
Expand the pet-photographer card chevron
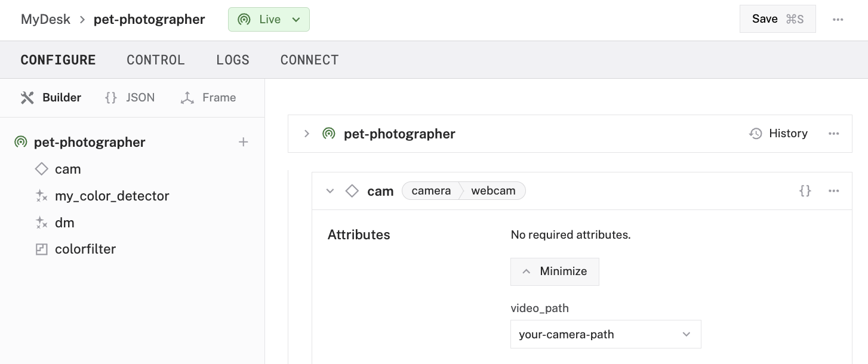[307, 133]
